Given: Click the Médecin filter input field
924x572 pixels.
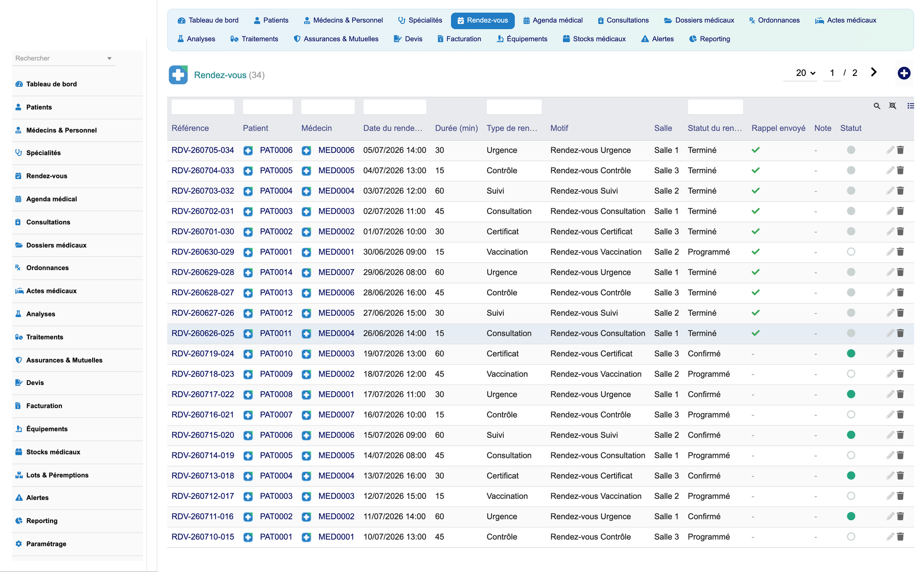Looking at the screenshot, I should (x=328, y=107).
